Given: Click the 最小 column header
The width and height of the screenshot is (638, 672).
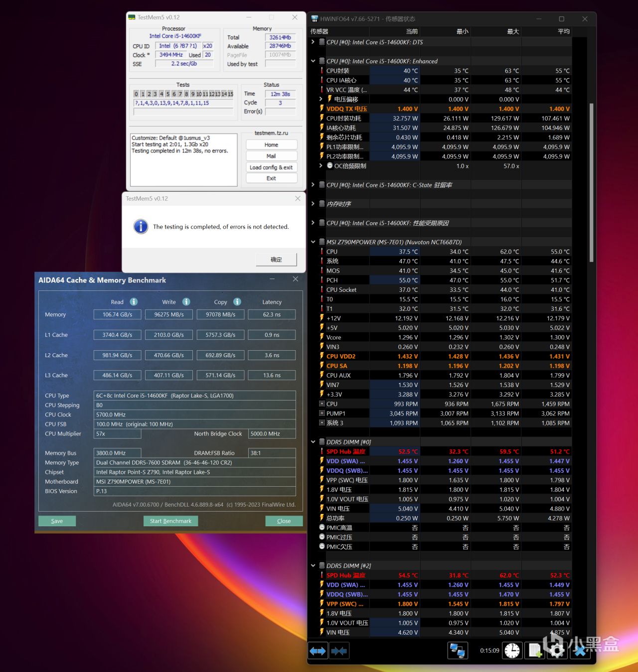Looking at the screenshot, I should (x=446, y=31).
